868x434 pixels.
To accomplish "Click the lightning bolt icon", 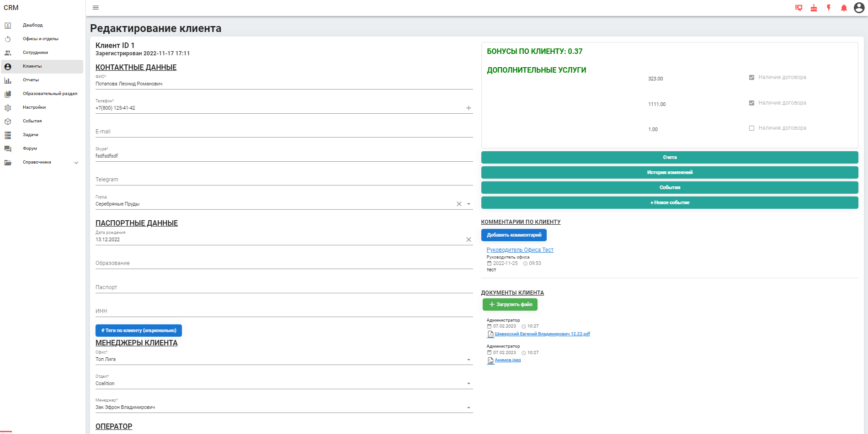I will click(829, 8).
